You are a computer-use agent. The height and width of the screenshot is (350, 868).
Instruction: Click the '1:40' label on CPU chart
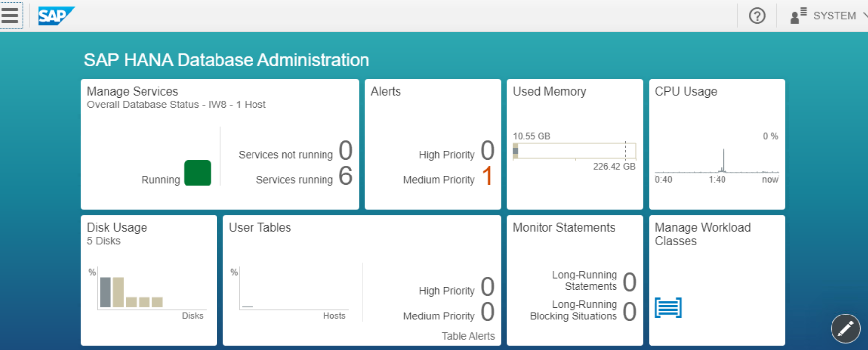717,180
